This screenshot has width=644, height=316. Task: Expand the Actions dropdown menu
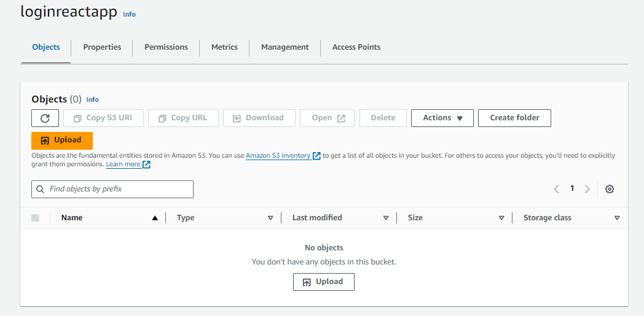[442, 118]
